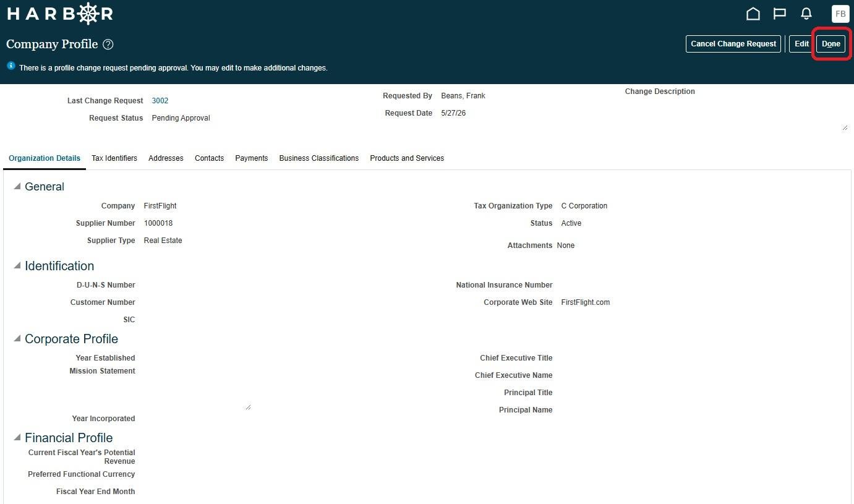Viewport: 854px width, 504px height.
Task: Select the Pending Approval status text
Action: [x=181, y=118]
